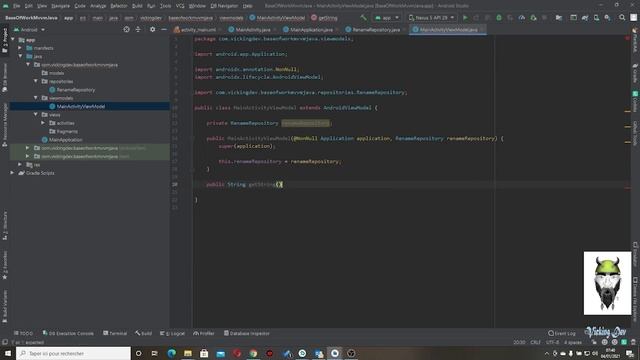Collapse the java folder node
Image resolution: width=640 pixels, height=360 pixels.
coord(20,56)
